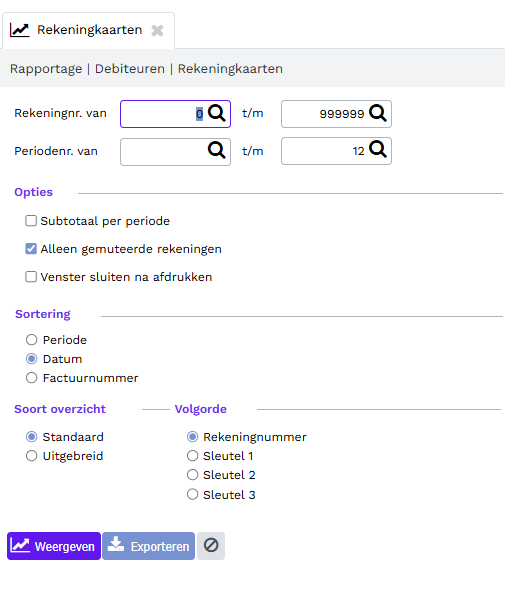Choose Uitgebreid overview type
The height and width of the screenshot is (590, 505).
pos(32,456)
